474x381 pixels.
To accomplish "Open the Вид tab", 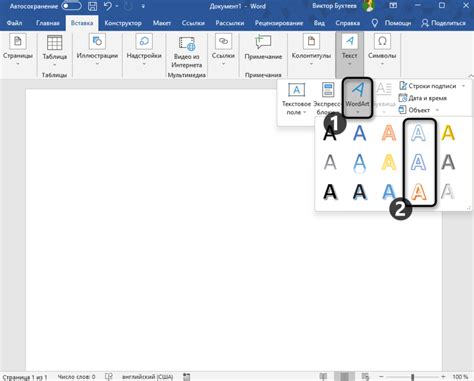I will click(319, 23).
